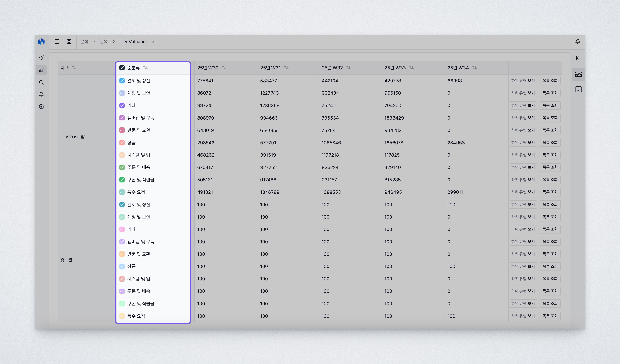Toggle the 중분류 header checkbox
The height and width of the screenshot is (364, 620).
click(x=122, y=68)
